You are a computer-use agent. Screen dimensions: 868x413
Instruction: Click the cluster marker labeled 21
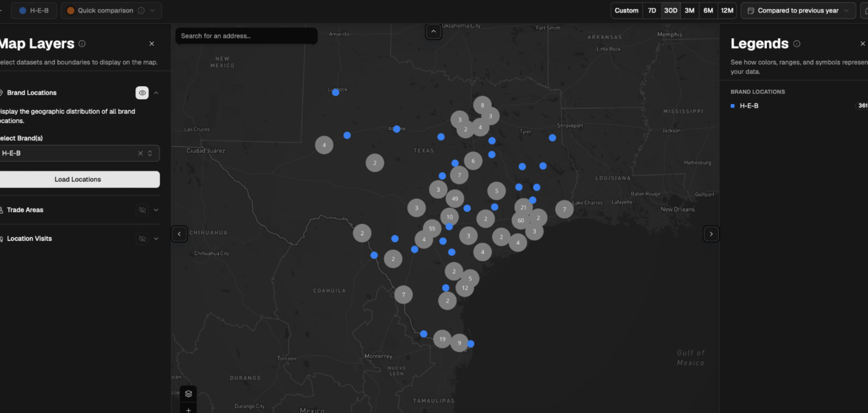[523, 207]
